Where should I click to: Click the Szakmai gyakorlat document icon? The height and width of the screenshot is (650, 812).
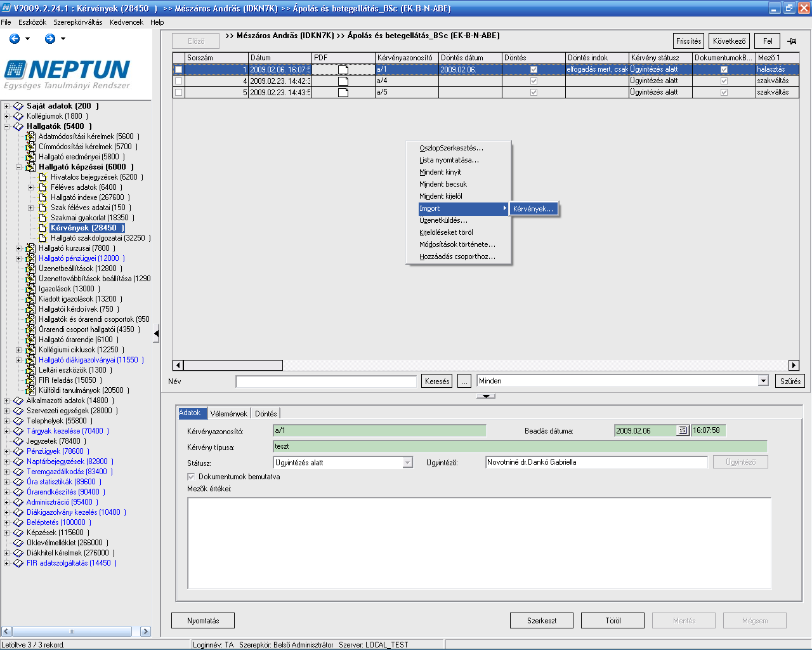[x=43, y=218]
